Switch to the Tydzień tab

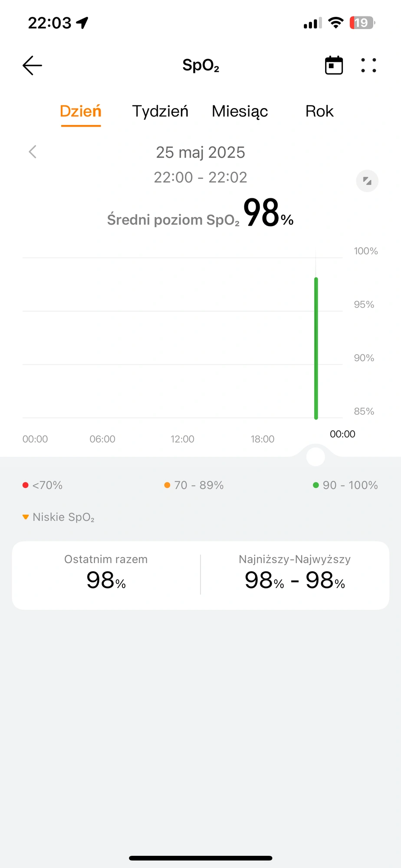tap(160, 112)
